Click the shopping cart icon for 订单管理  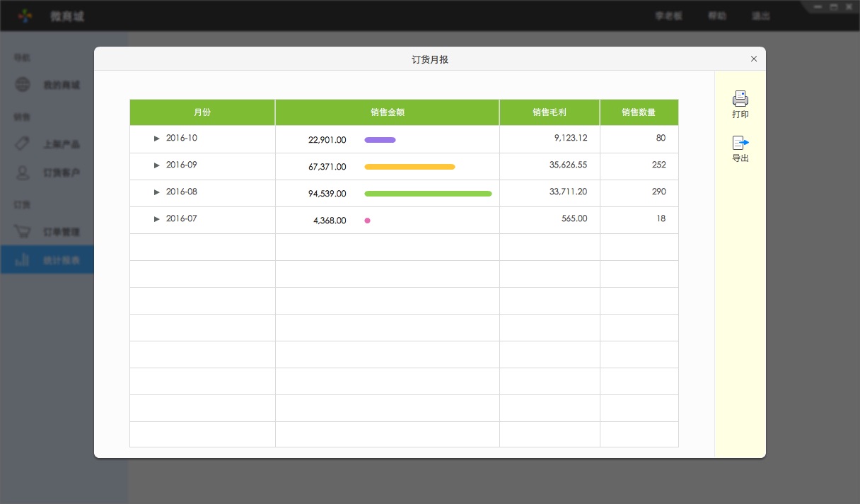pos(23,232)
